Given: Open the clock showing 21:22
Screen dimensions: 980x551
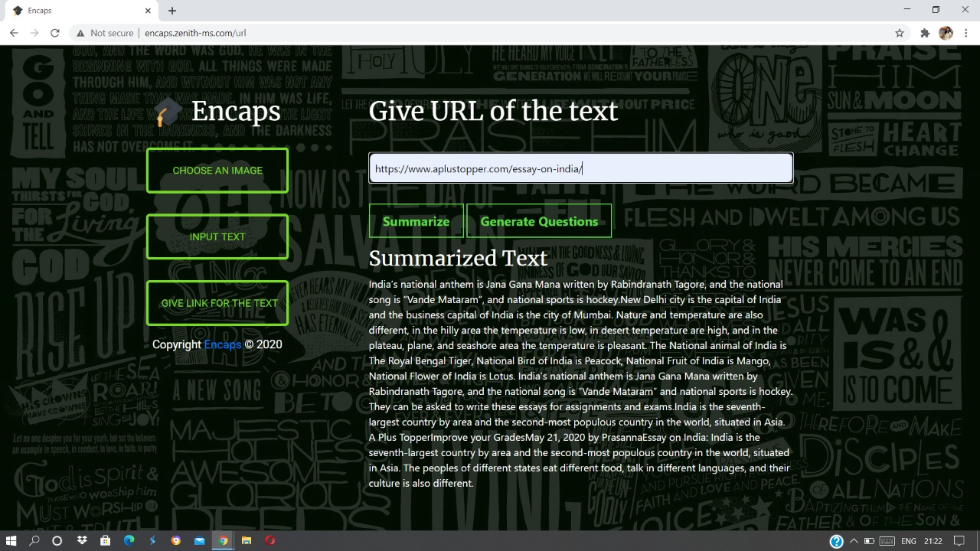Looking at the screenshot, I should click(x=933, y=541).
